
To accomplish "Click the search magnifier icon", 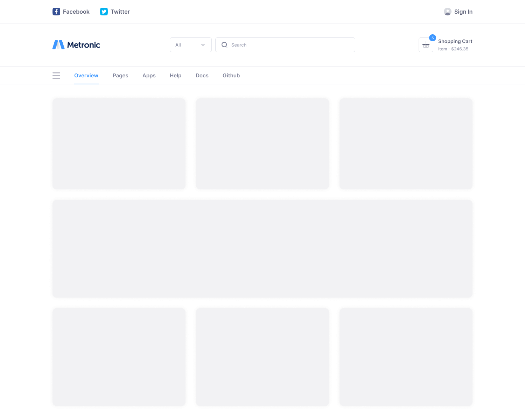I will point(224,45).
